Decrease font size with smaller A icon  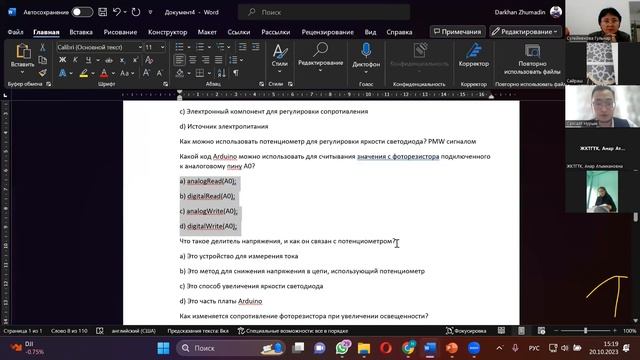click(x=160, y=73)
